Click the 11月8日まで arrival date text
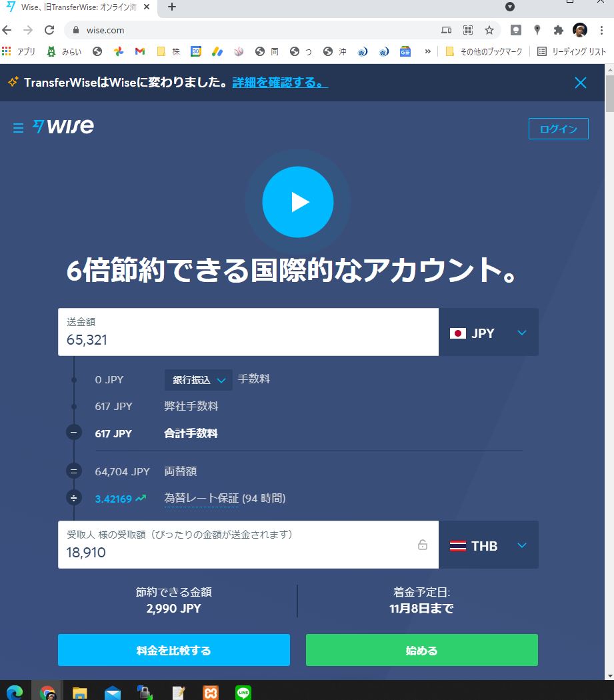Image resolution: width=614 pixels, height=700 pixels. [421, 608]
